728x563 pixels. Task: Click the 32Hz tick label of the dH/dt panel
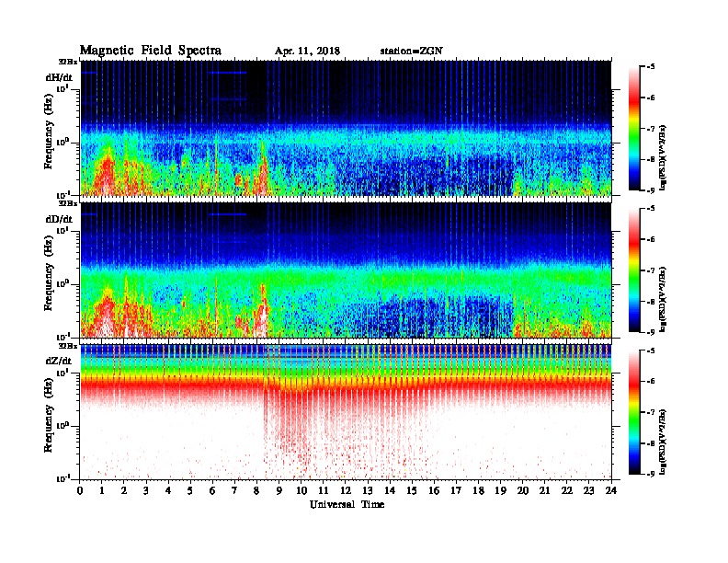point(68,62)
